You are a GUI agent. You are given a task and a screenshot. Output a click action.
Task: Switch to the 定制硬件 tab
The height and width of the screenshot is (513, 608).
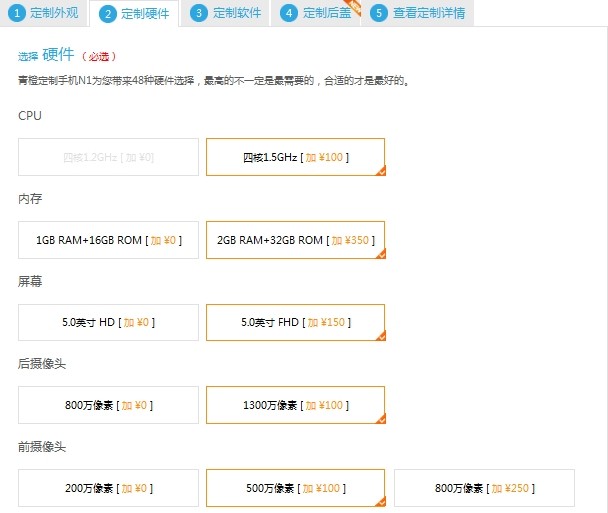click(x=136, y=14)
